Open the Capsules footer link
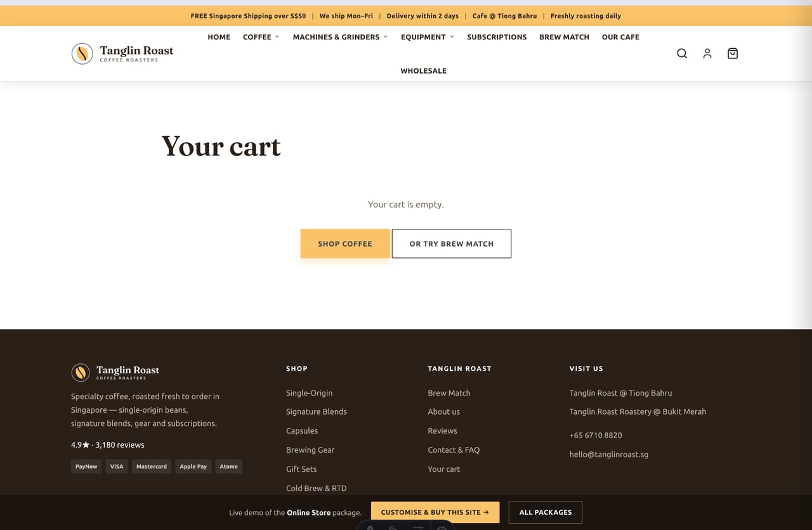This screenshot has height=530, width=812. tap(302, 430)
